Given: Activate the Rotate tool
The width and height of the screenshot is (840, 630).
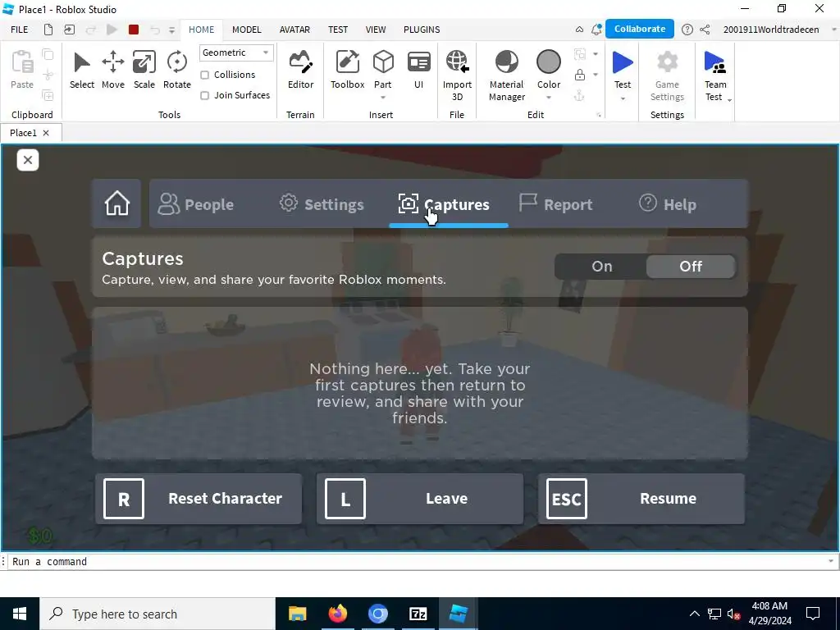Looking at the screenshot, I should pyautogui.click(x=177, y=70).
